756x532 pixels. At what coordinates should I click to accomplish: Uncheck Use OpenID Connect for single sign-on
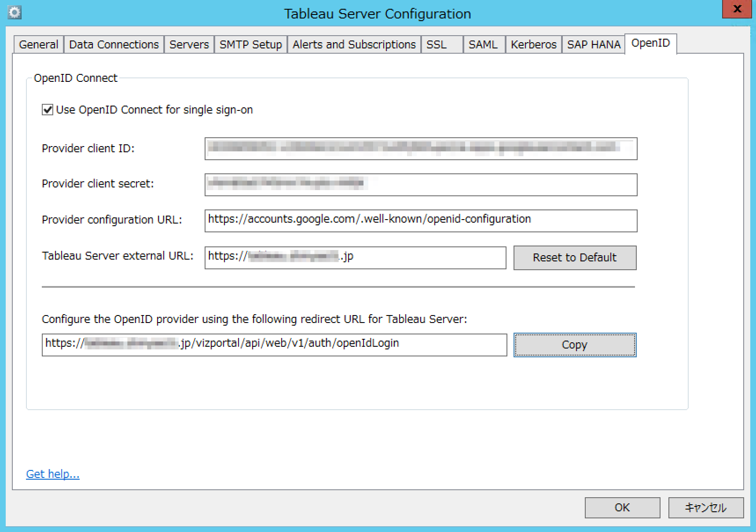(48, 110)
